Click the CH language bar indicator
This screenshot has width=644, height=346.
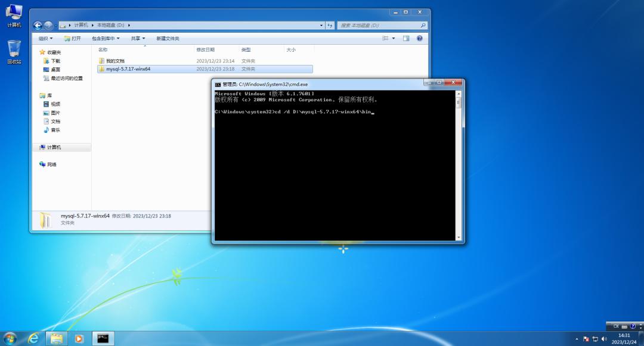tap(615, 326)
